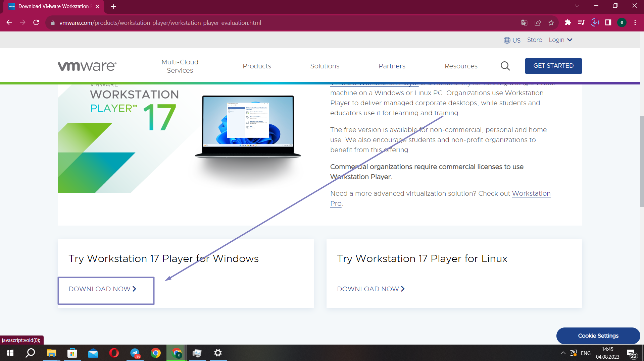This screenshot has width=644, height=361.
Task: Open Cookie Settings
Action: point(598,336)
